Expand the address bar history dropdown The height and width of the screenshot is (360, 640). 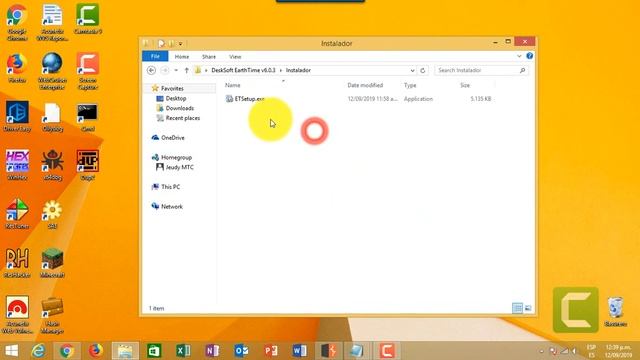[412, 70]
